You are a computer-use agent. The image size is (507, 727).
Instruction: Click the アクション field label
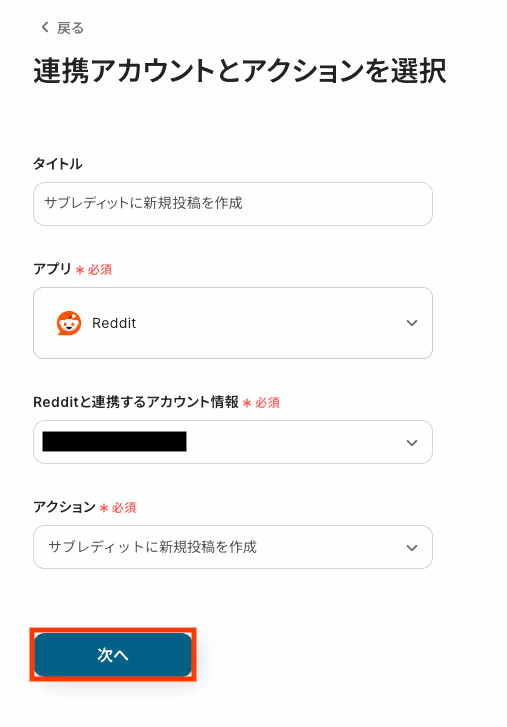click(x=64, y=507)
